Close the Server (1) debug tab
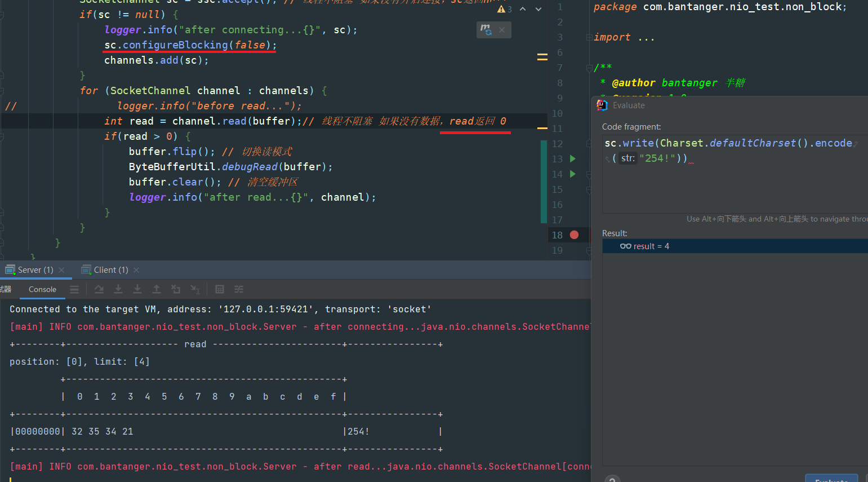The image size is (868, 482). 61,270
